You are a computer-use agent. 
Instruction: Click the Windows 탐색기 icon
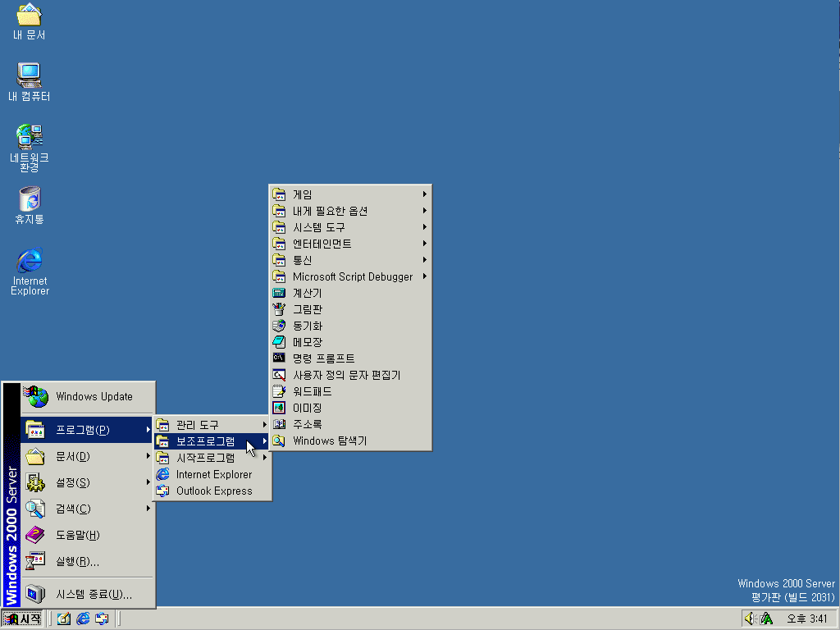pos(279,441)
